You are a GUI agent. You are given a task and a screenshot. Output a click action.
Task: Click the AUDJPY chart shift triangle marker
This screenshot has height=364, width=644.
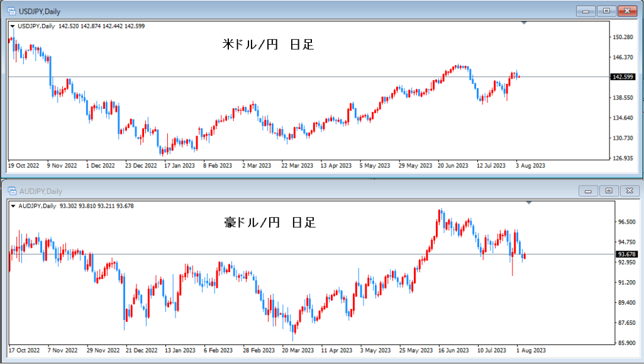point(529,203)
